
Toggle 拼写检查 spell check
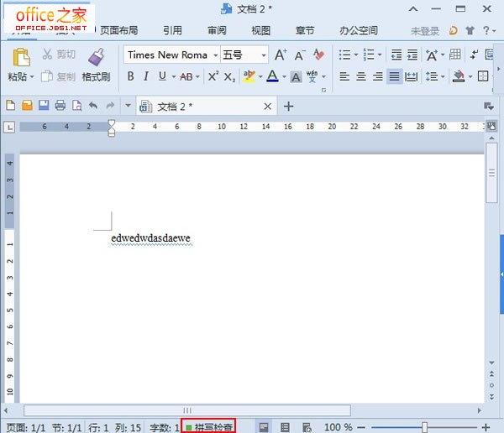click(x=208, y=427)
